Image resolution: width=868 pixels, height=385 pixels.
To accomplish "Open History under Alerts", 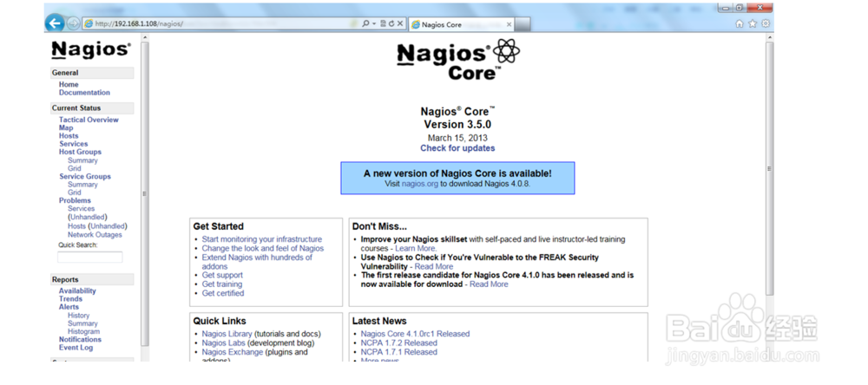I will [79, 316].
